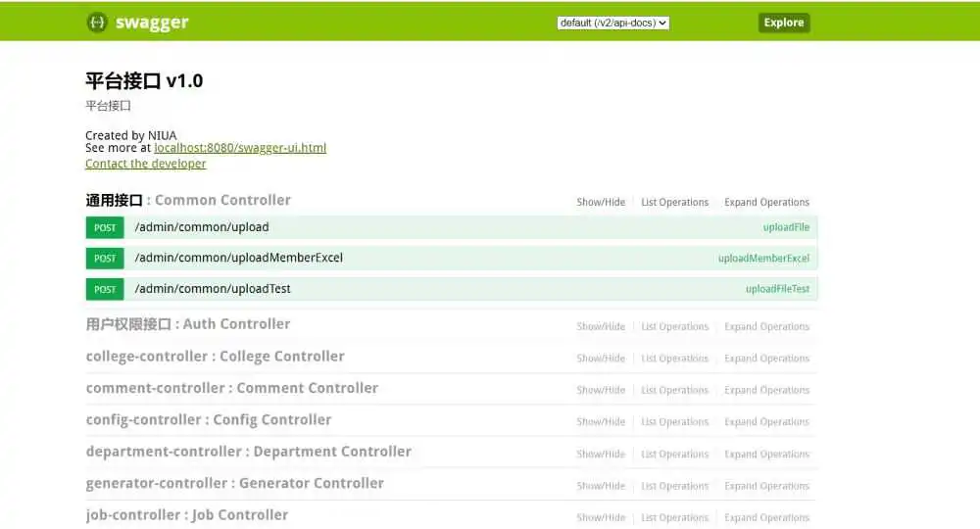
Task: Click the Explore button
Action: point(784,23)
